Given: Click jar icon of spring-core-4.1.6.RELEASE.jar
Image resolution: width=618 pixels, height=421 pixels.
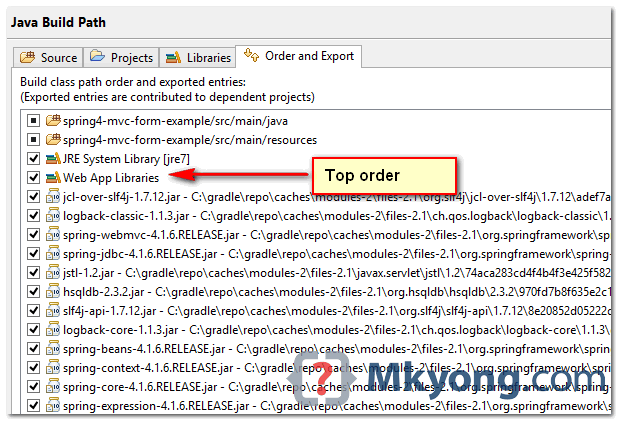Looking at the screenshot, I should 53,386.
